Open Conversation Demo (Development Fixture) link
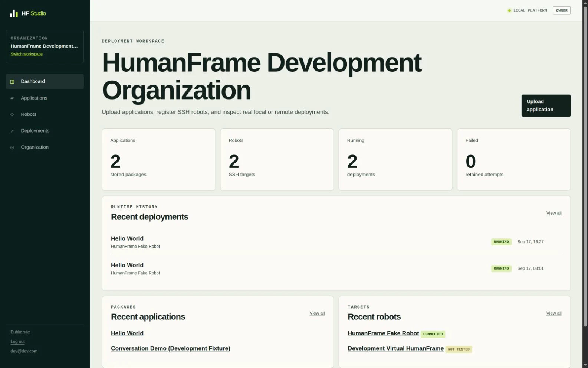This screenshot has width=588, height=368. (170, 348)
